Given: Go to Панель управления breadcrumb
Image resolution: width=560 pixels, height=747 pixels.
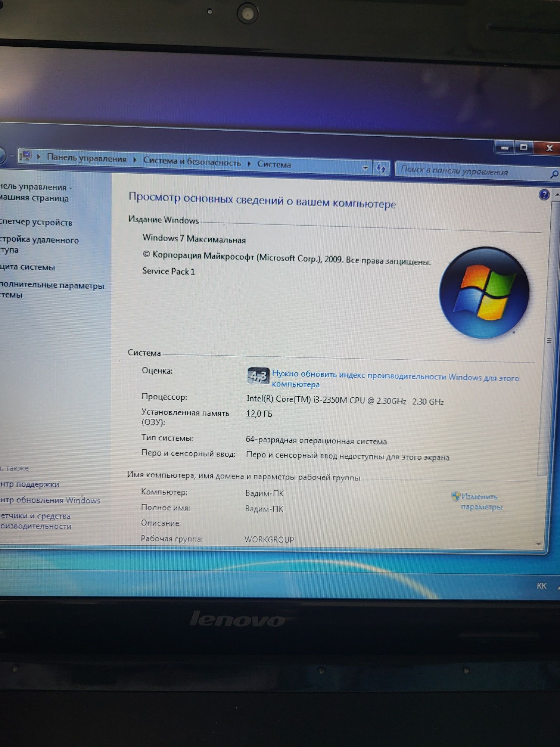Looking at the screenshot, I should tap(87, 158).
